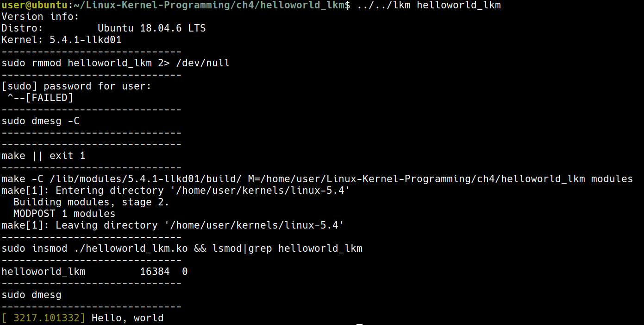The width and height of the screenshot is (644, 325).
Task: Click the 'Hello, world' kernel output
Action: pos(127,318)
